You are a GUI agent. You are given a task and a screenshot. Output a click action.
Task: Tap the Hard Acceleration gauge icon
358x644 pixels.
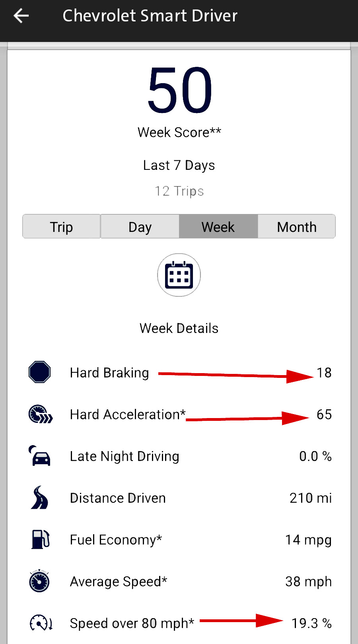(x=40, y=414)
